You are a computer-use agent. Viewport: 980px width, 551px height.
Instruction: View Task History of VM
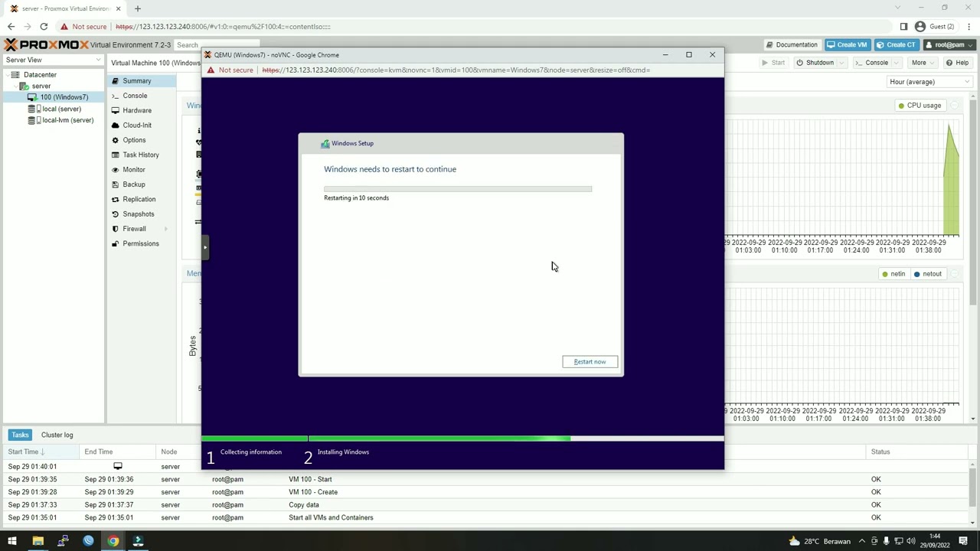pyautogui.click(x=141, y=155)
